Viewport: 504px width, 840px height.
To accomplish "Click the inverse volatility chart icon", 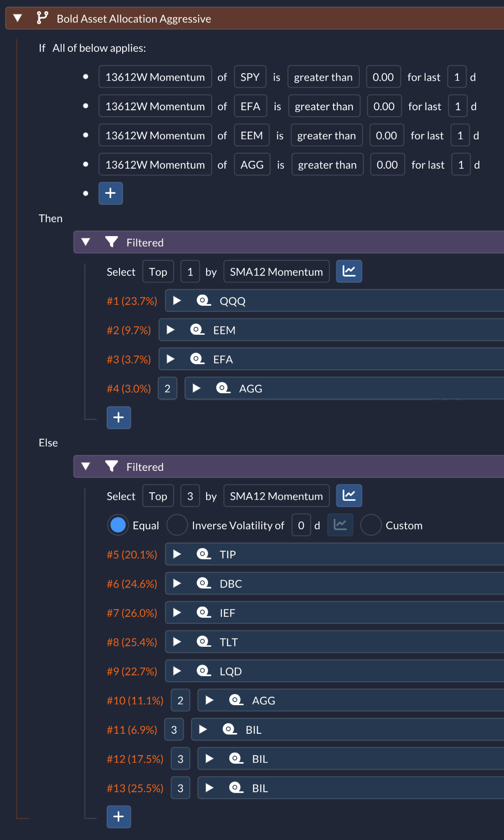I will point(340,525).
